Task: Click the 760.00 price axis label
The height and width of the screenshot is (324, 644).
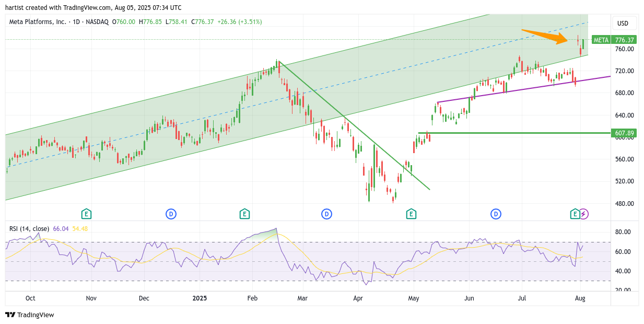Action: tap(624, 49)
